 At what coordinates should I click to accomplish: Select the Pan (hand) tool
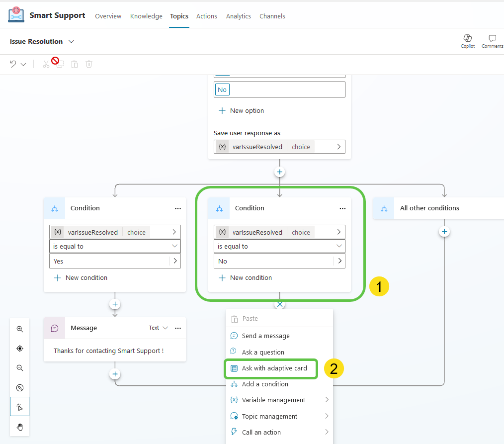click(x=20, y=427)
